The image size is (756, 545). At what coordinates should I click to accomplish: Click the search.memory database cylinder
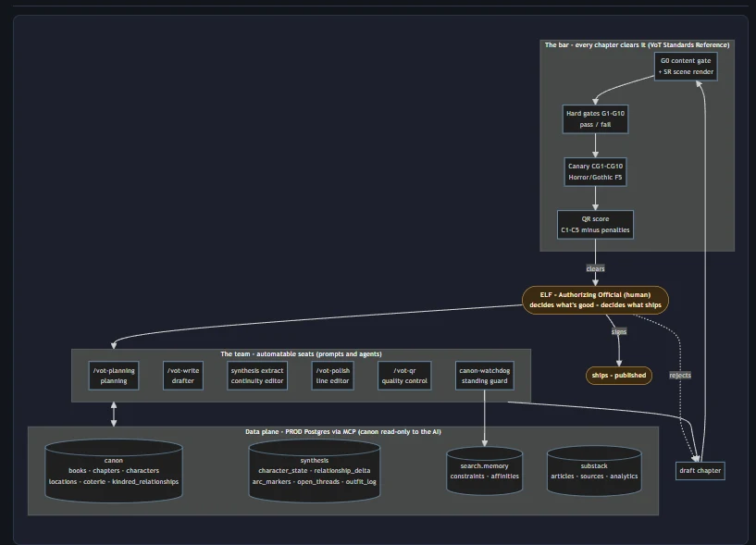[485, 471]
